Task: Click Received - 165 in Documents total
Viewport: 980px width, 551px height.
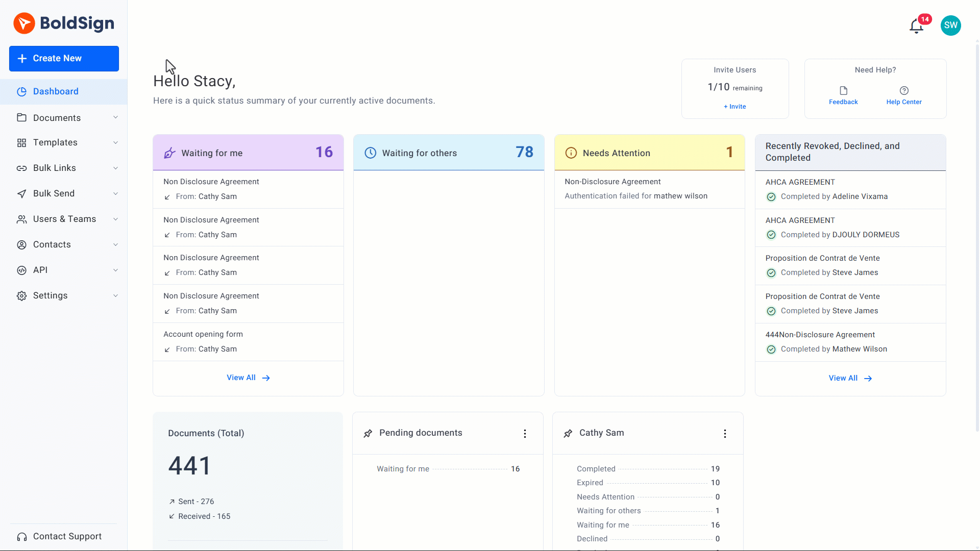Action: point(200,517)
